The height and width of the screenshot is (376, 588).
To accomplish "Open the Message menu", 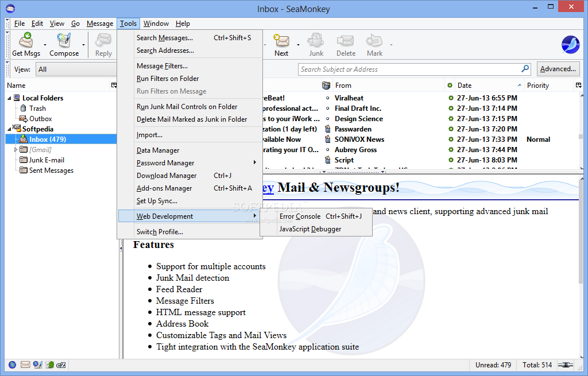I will (x=100, y=24).
